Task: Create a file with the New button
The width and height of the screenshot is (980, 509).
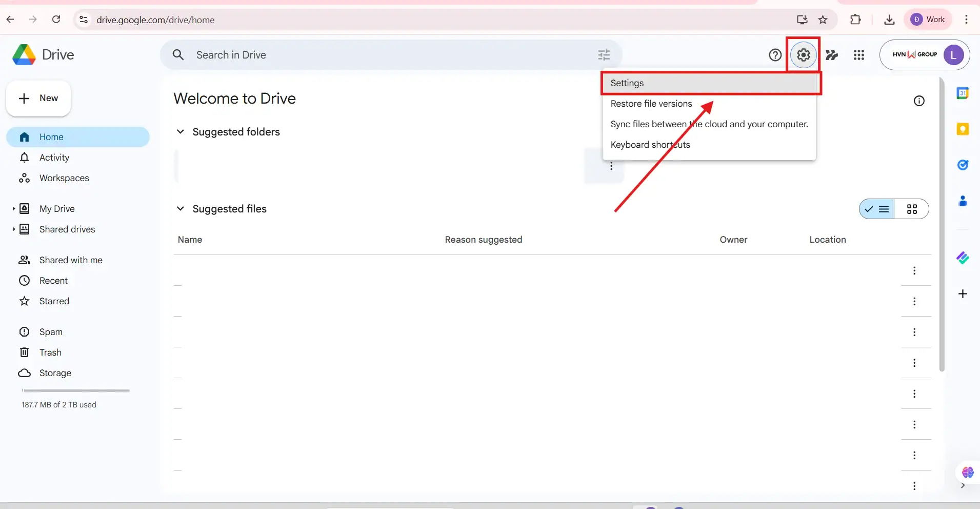Action: [38, 98]
